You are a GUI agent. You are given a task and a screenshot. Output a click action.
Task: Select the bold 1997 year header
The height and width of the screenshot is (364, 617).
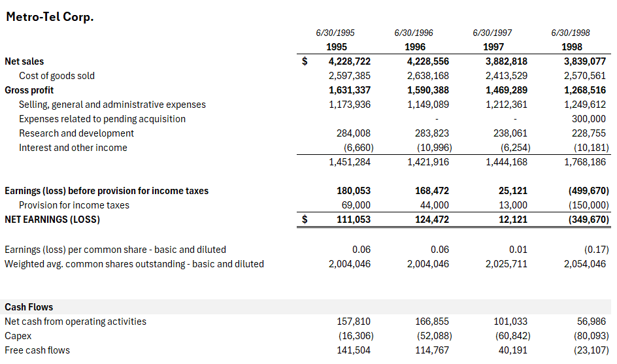493,47
